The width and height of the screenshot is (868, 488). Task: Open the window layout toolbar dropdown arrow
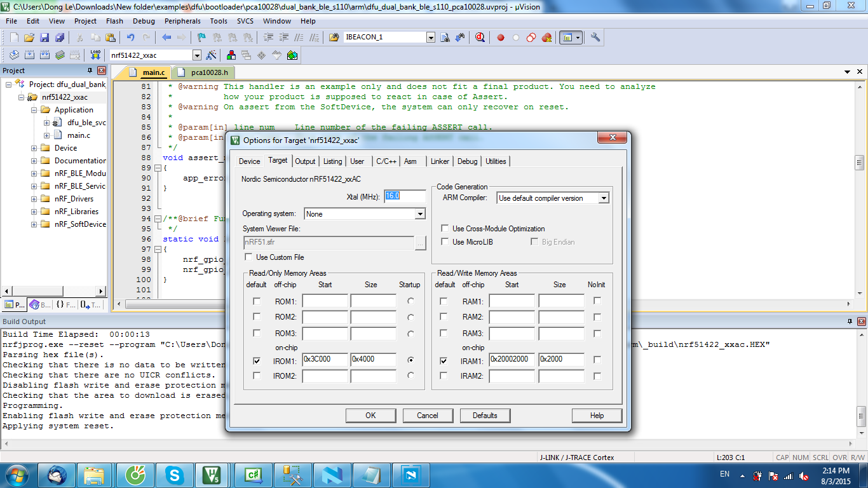578,37
